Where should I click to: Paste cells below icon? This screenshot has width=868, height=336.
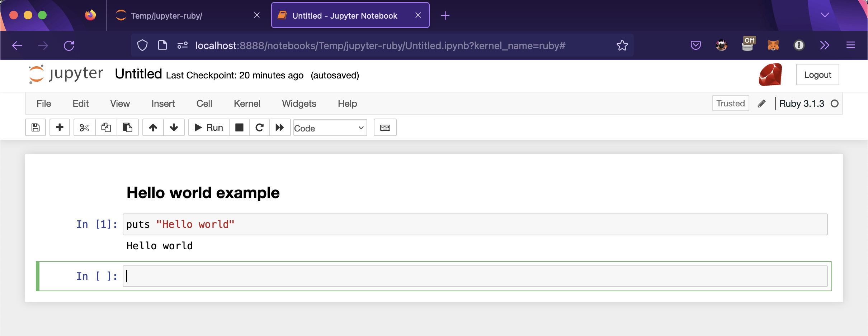127,128
